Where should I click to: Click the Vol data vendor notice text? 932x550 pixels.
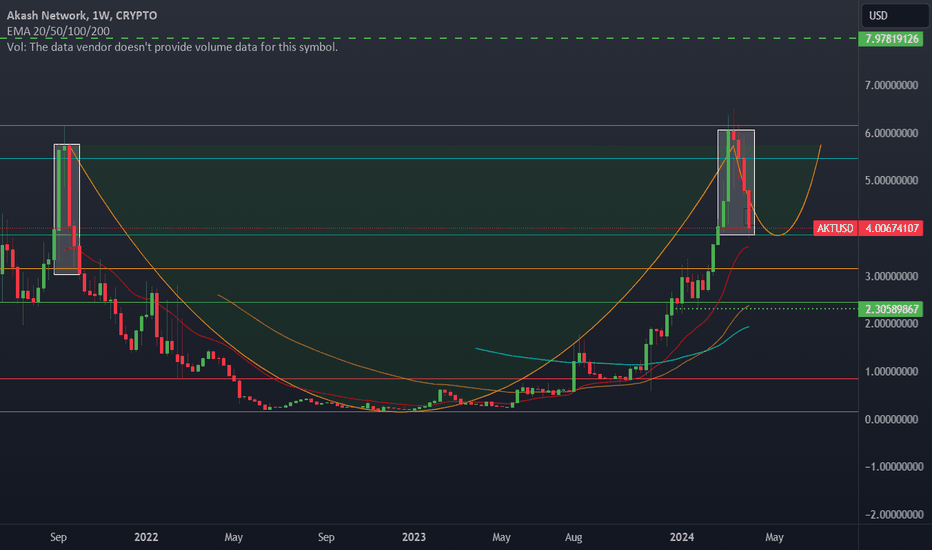172,46
